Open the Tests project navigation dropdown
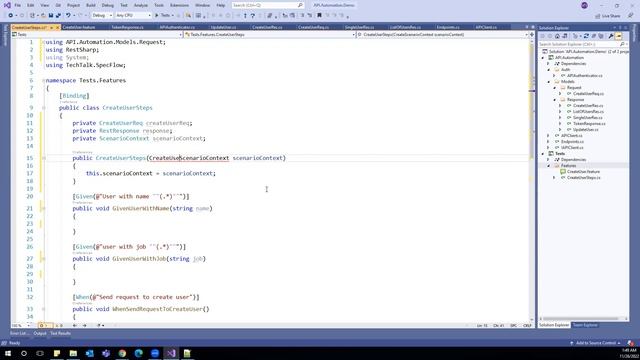 pyautogui.click(x=97, y=35)
